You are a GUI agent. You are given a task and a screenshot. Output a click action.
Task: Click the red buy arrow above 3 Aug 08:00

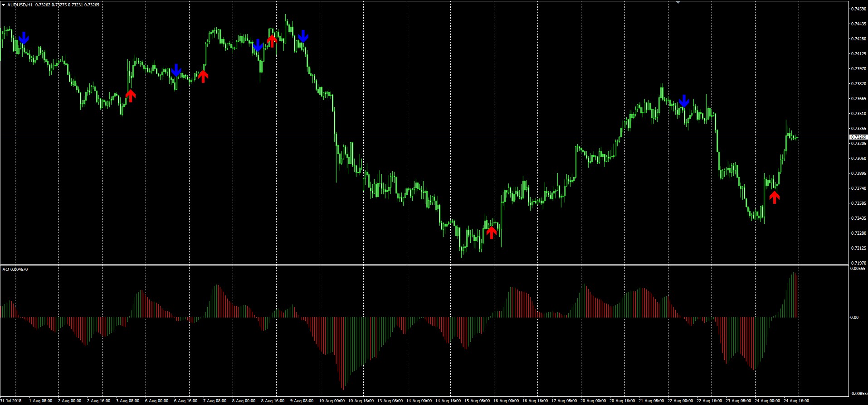coord(131,96)
